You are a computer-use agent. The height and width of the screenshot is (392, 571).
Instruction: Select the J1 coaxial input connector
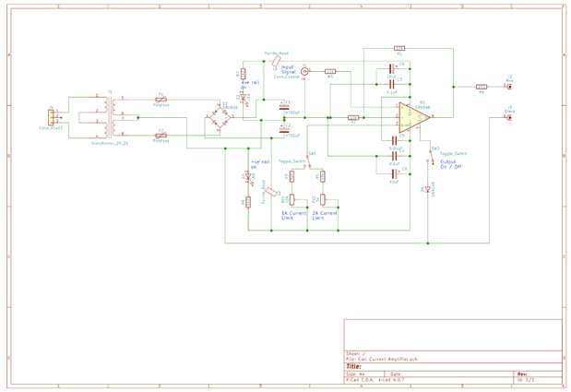coord(304,72)
